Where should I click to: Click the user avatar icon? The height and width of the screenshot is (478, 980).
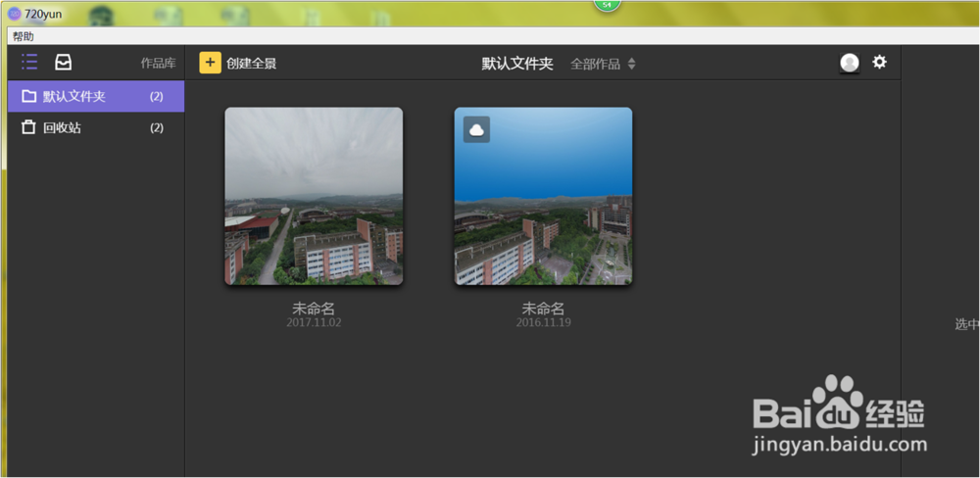click(x=850, y=63)
